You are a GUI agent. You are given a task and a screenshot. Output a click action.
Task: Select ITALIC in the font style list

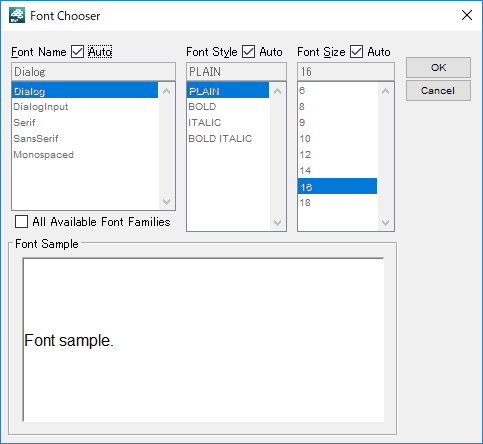(228, 123)
